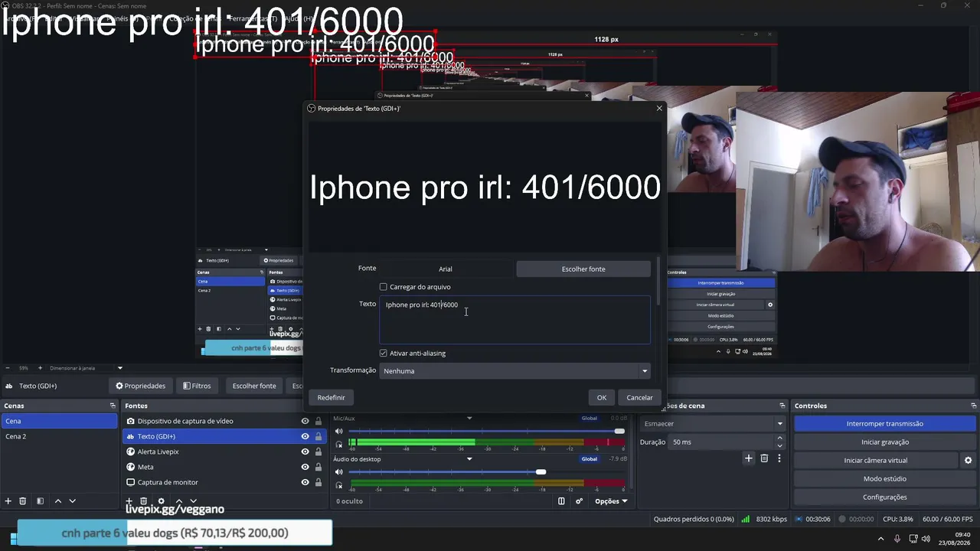The image size is (980, 551).
Task: Click the Duração 50 ms field
Action: 722,442
